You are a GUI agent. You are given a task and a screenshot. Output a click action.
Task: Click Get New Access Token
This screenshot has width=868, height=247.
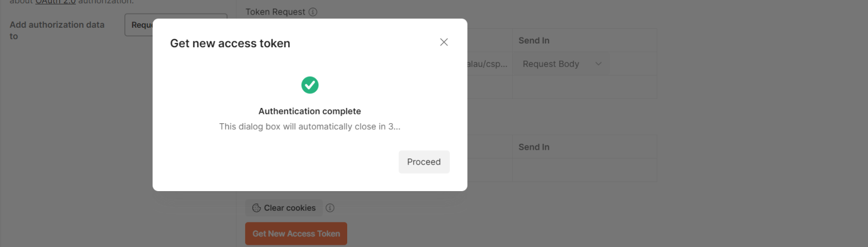[296, 234]
